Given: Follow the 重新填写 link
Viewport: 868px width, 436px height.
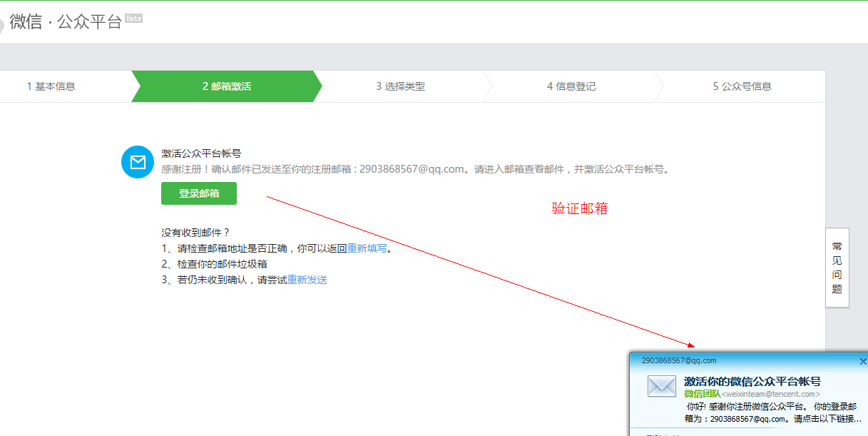Looking at the screenshot, I should pos(367,248).
